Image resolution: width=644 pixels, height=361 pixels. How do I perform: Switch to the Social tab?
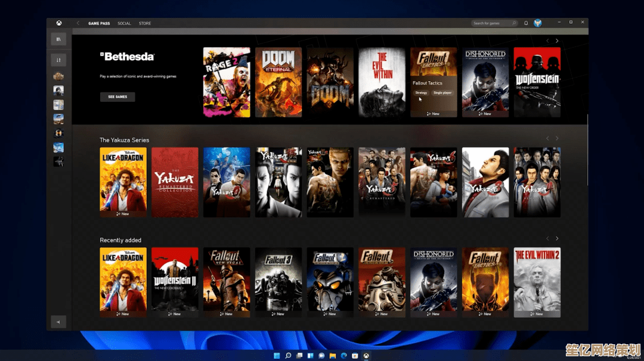(x=124, y=23)
